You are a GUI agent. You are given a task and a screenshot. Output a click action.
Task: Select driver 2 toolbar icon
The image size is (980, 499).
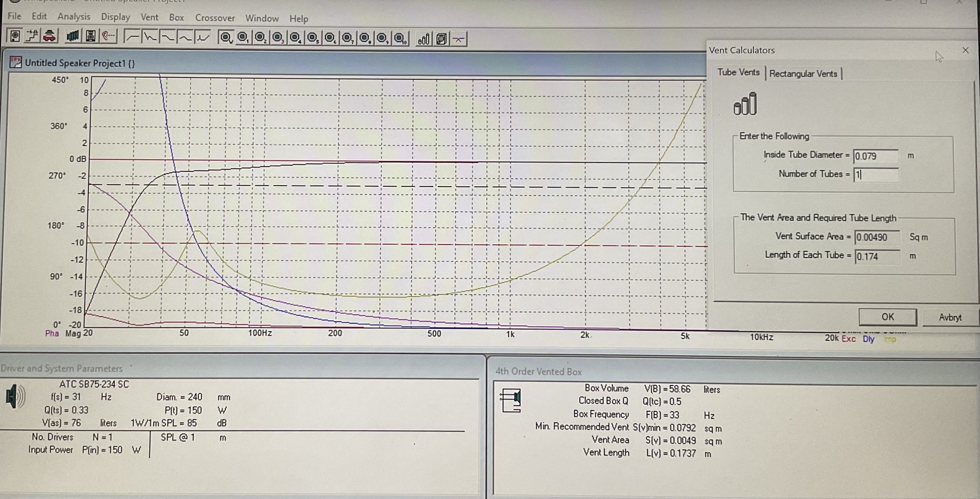pyautogui.click(x=261, y=38)
